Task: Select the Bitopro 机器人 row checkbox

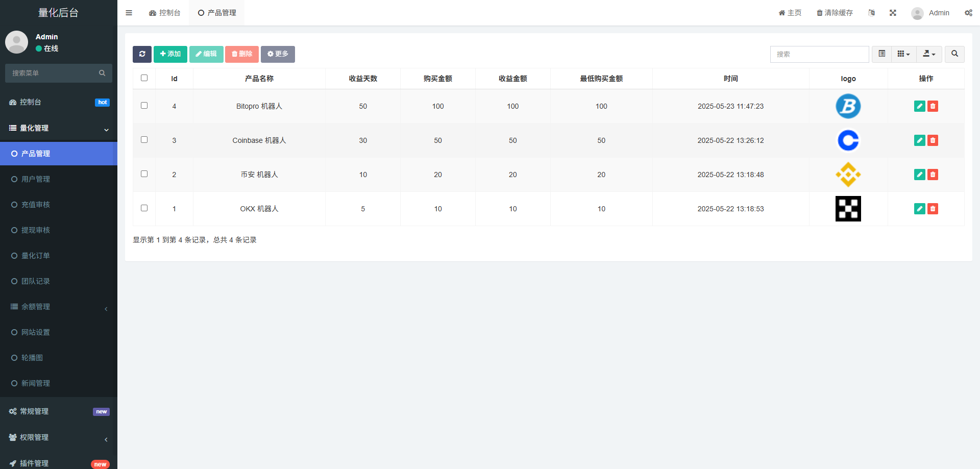Action: [144, 106]
